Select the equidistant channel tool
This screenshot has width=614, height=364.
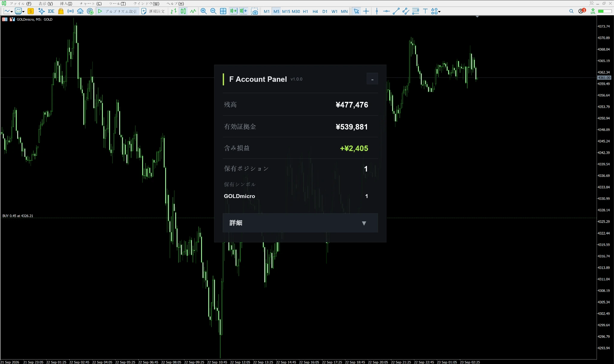click(406, 11)
